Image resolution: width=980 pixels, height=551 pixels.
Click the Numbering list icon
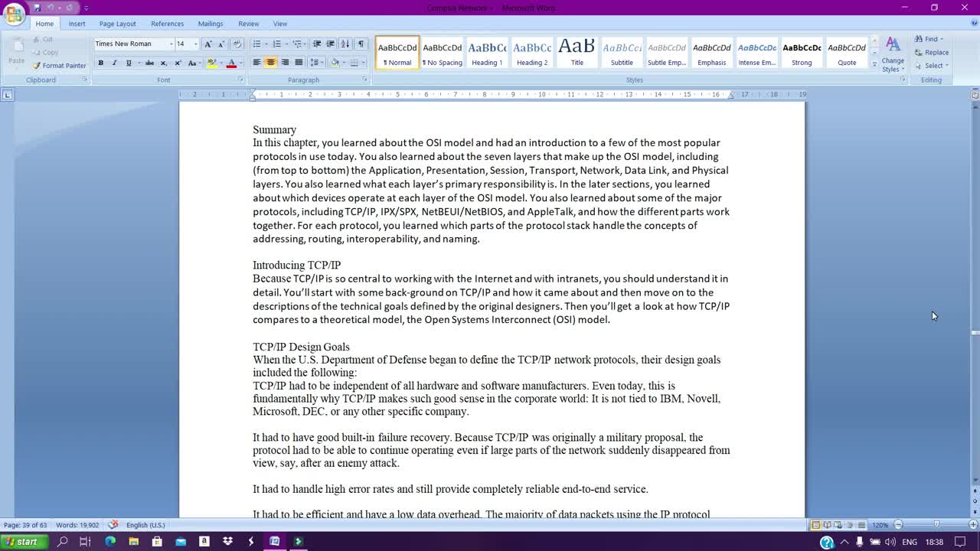click(277, 44)
